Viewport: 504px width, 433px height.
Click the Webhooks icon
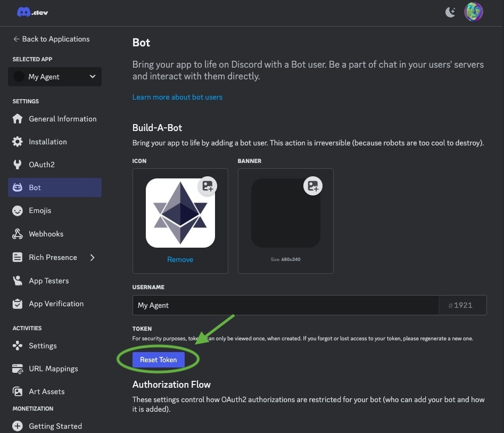(18, 234)
